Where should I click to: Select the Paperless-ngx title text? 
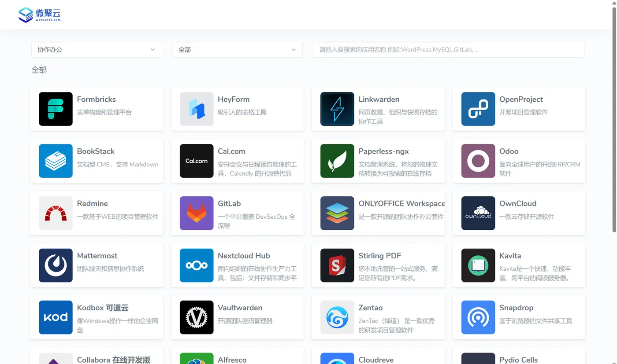383,151
